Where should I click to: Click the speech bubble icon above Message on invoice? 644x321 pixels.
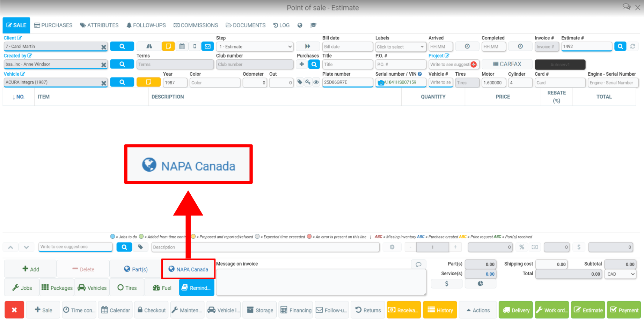[418, 264]
